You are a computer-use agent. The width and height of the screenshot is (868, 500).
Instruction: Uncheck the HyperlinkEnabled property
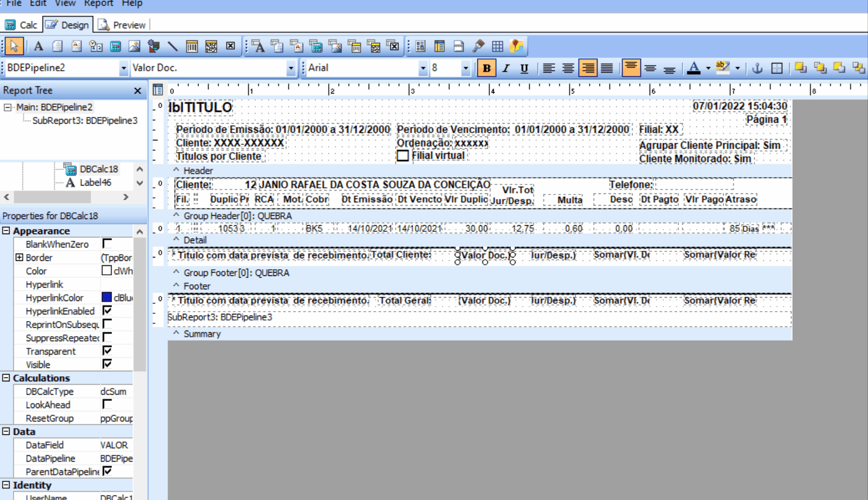pos(107,310)
